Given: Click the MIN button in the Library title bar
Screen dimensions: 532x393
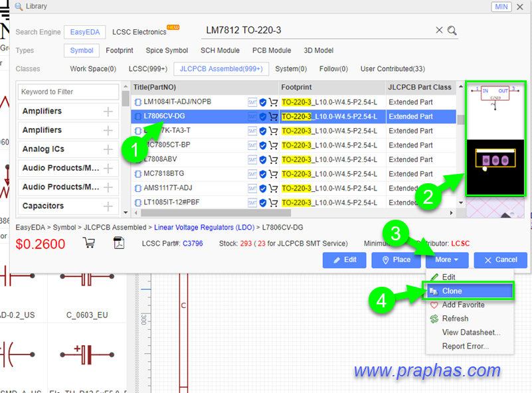Looking at the screenshot, I should (x=501, y=7).
